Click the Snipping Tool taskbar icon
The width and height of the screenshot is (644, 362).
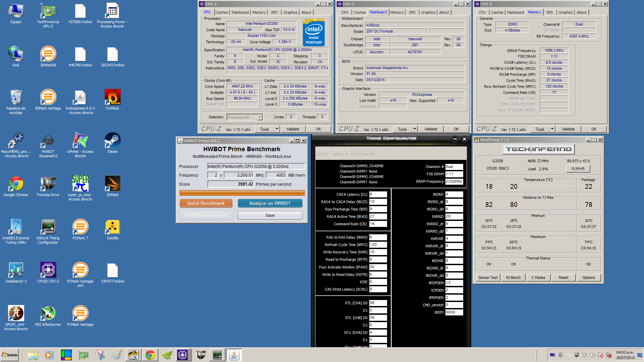click(100, 355)
